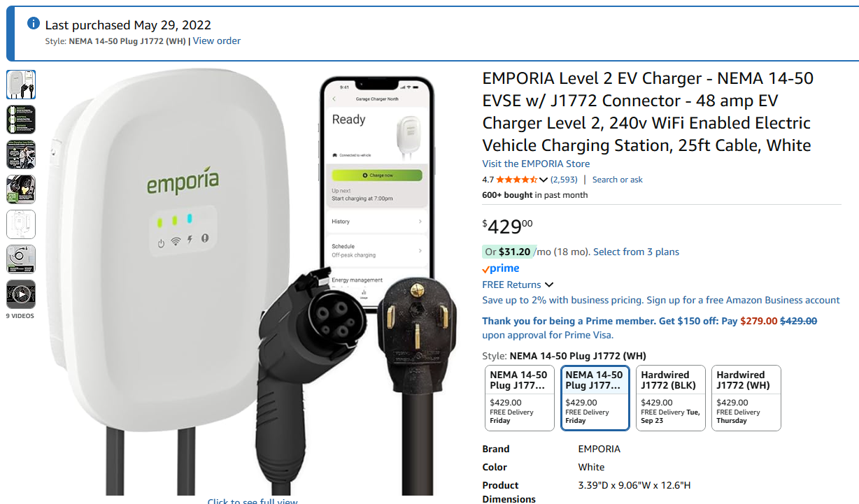Select the second product image thumbnail
Viewport: 859px width, 504px height.
pyautogui.click(x=21, y=120)
